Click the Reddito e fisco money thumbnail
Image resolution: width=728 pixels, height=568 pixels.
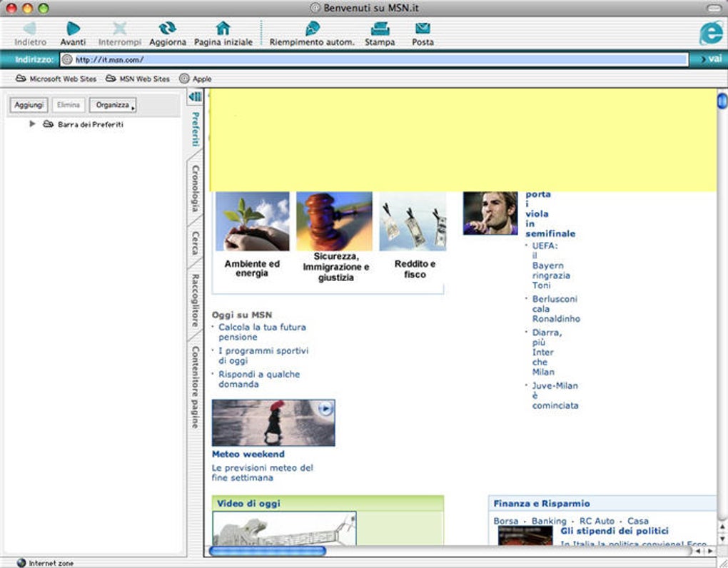pyautogui.click(x=413, y=221)
